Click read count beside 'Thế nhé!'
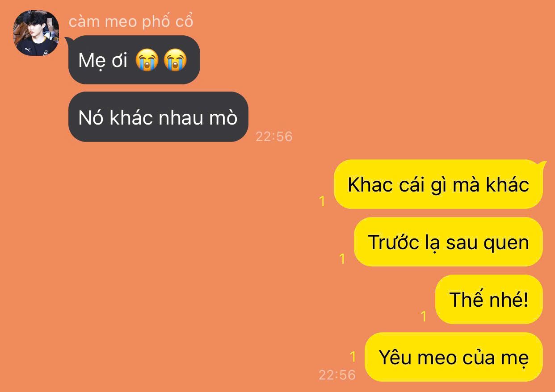The height and width of the screenshot is (392, 555). (424, 317)
